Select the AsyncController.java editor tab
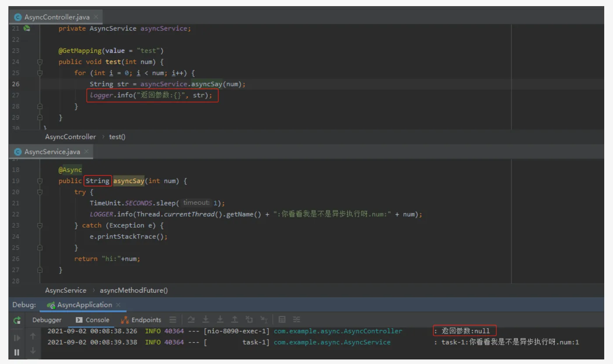The height and width of the screenshot is (364, 613). (57, 17)
